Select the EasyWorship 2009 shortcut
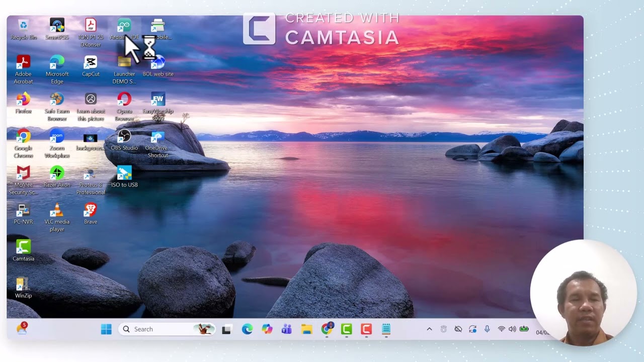Screen dimensions: 644x362 pos(158,107)
